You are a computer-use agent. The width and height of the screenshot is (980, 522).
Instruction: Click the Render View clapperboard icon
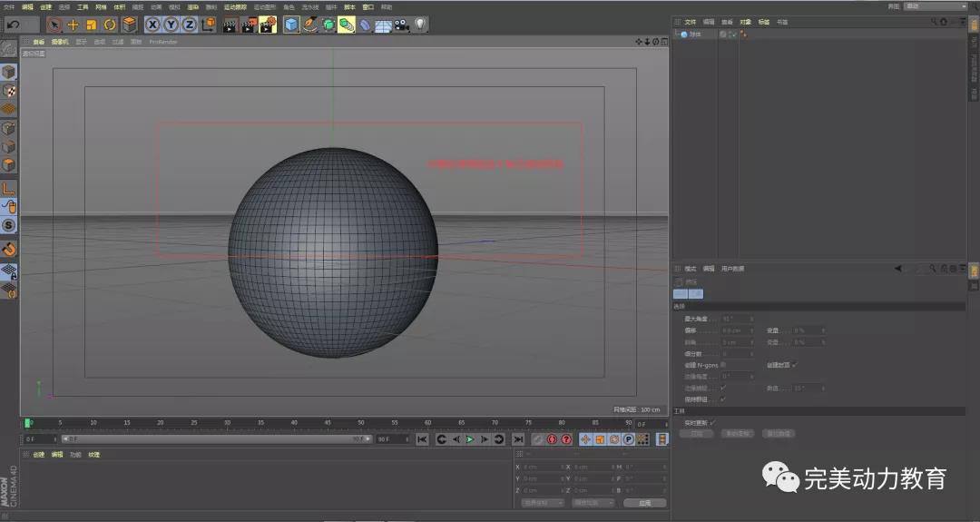(x=230, y=25)
